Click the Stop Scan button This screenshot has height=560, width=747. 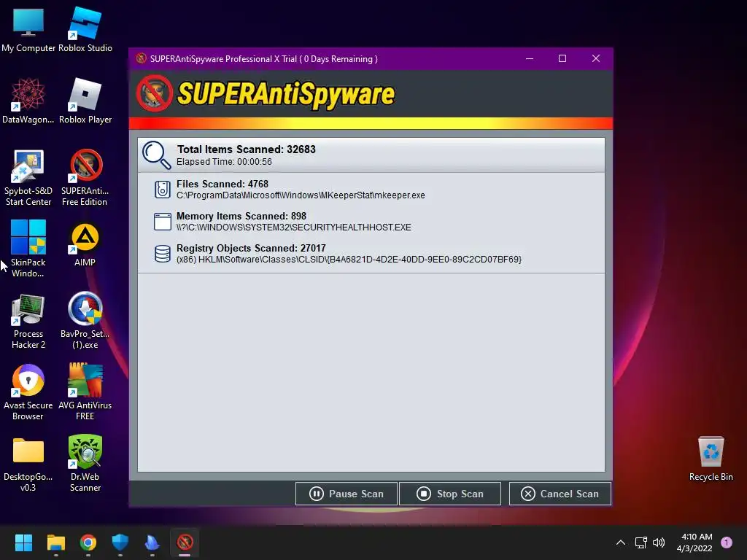point(450,494)
